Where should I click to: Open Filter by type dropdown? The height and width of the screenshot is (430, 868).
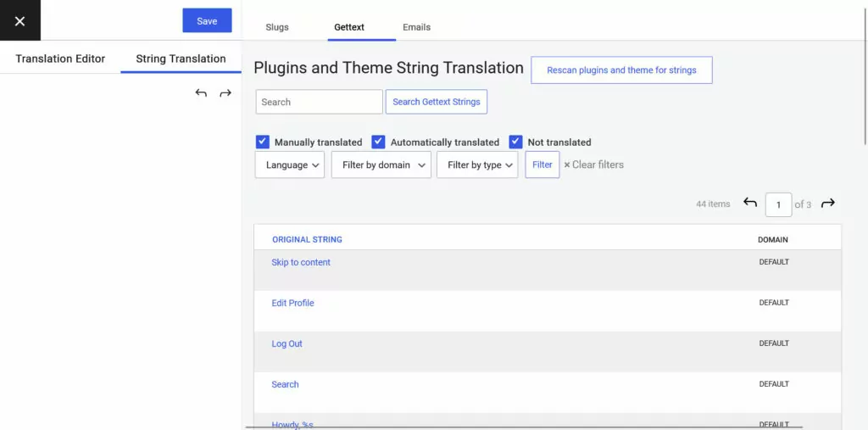pyautogui.click(x=477, y=165)
